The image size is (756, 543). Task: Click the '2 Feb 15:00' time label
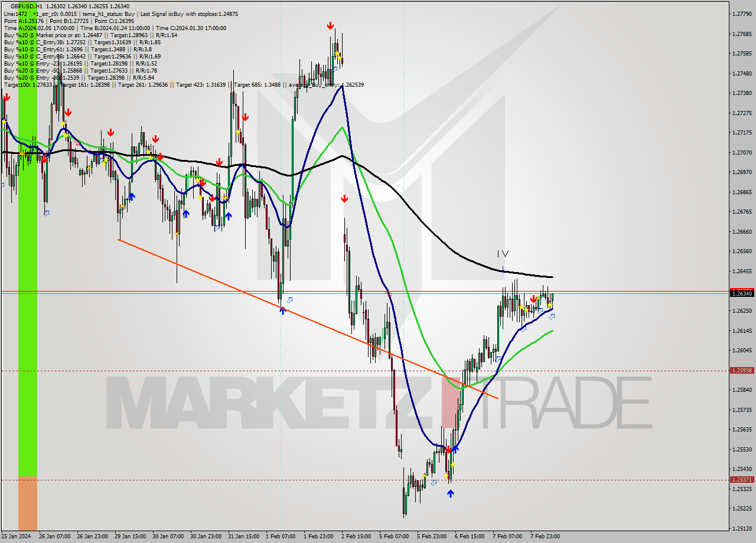356,537
